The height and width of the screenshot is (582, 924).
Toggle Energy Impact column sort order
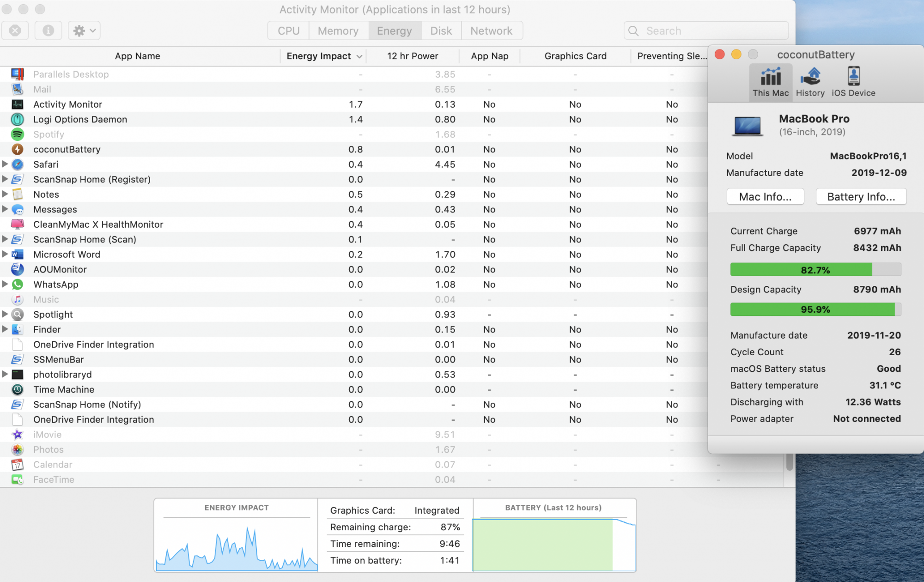(323, 56)
